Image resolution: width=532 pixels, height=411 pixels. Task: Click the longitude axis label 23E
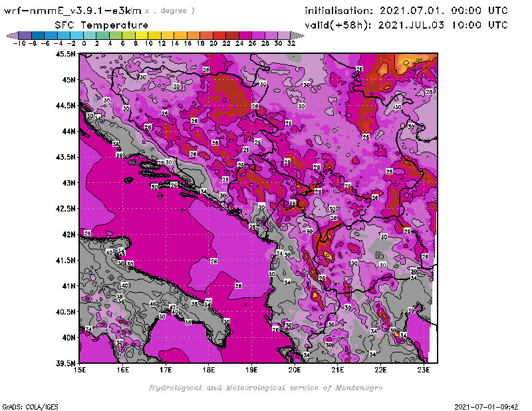pyautogui.click(x=424, y=370)
